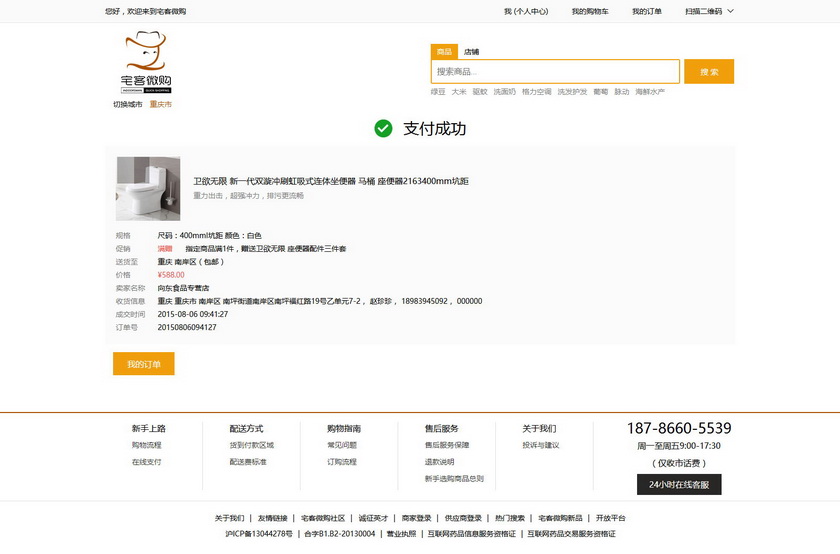Select hot keyword 脉动
840x554 pixels.
pos(621,92)
